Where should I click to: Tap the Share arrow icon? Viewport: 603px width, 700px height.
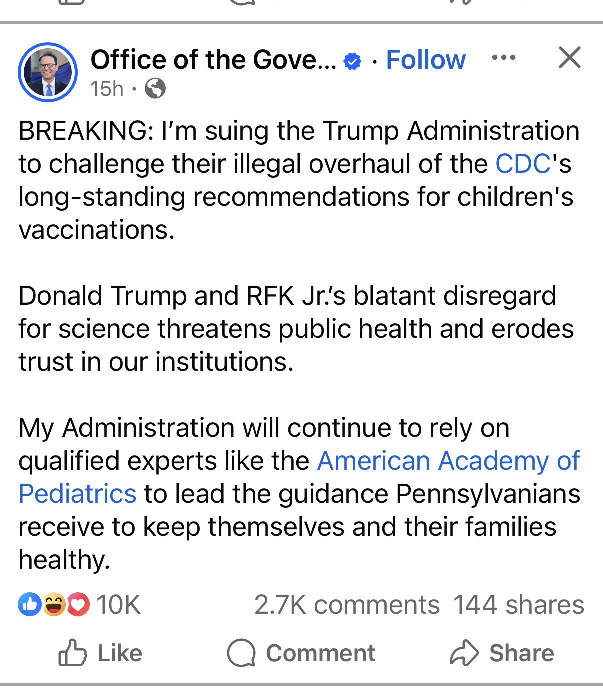(464, 653)
